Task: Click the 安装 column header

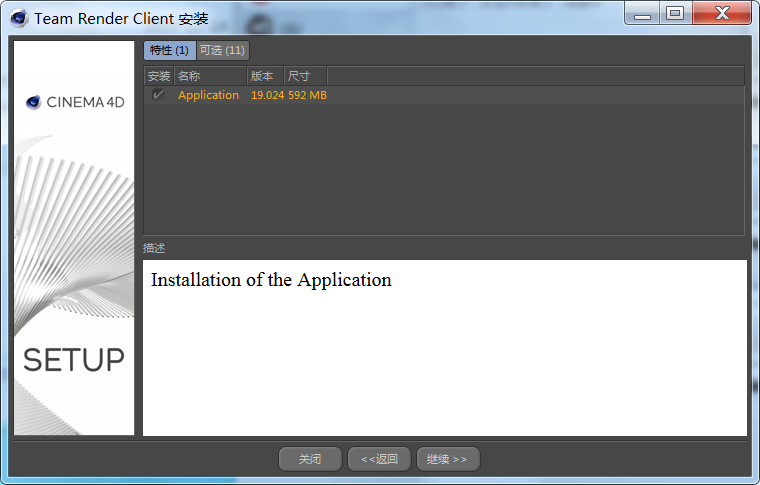Action: [159, 76]
